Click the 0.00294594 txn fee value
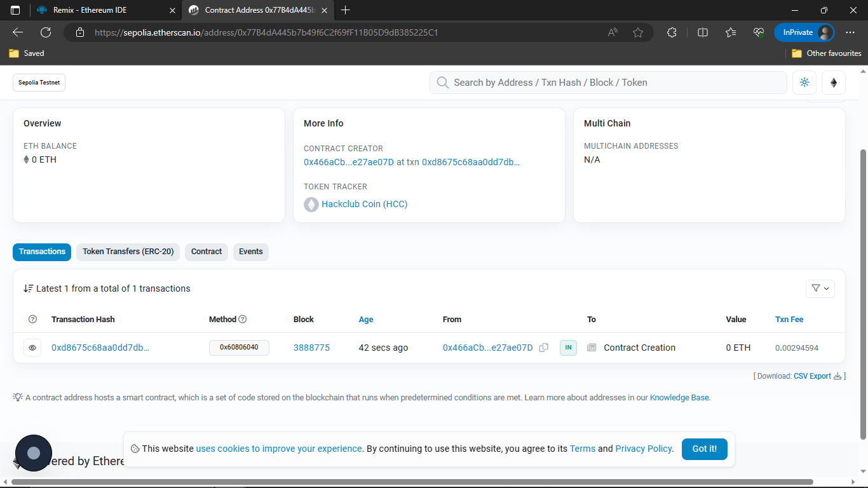 tap(797, 348)
